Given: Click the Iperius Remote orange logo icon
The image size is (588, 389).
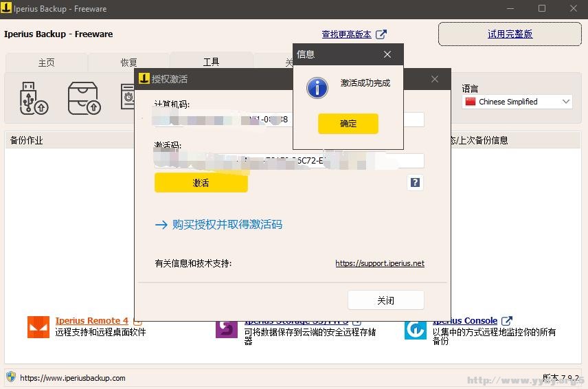Looking at the screenshot, I should [38, 327].
